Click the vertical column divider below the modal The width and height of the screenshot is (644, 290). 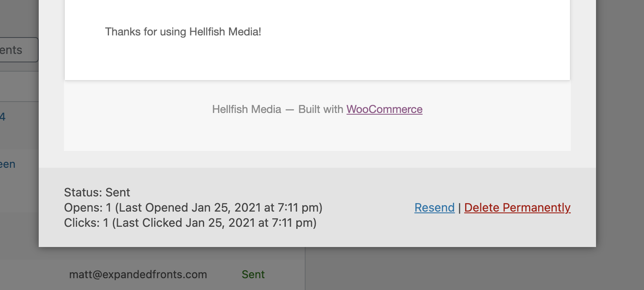click(305, 269)
